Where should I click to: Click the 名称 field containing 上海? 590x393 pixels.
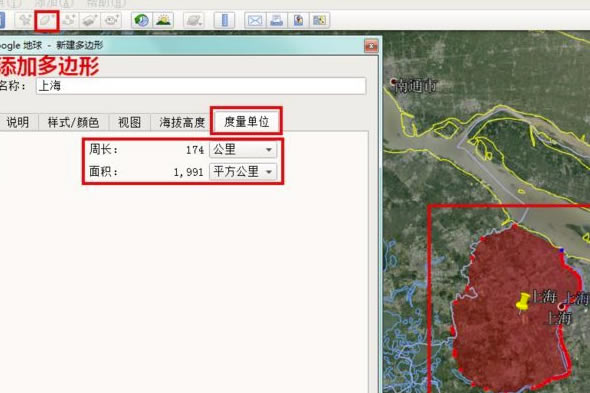[201, 86]
